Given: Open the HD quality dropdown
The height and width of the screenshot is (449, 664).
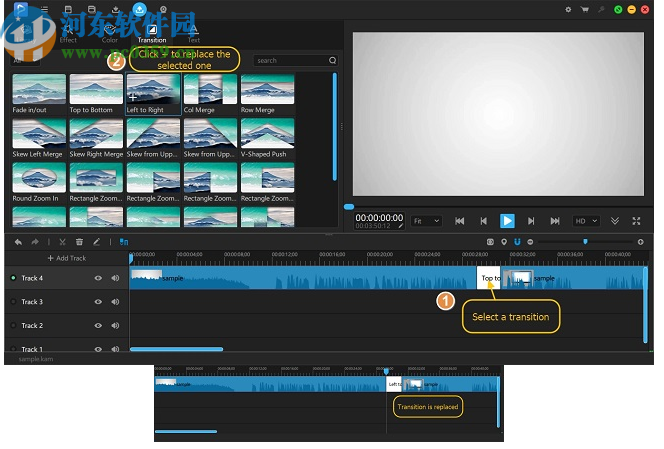Looking at the screenshot, I should [x=585, y=221].
